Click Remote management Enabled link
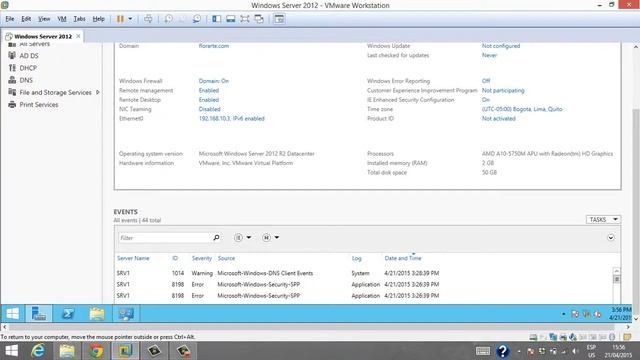This screenshot has width=640, height=360. click(209, 90)
